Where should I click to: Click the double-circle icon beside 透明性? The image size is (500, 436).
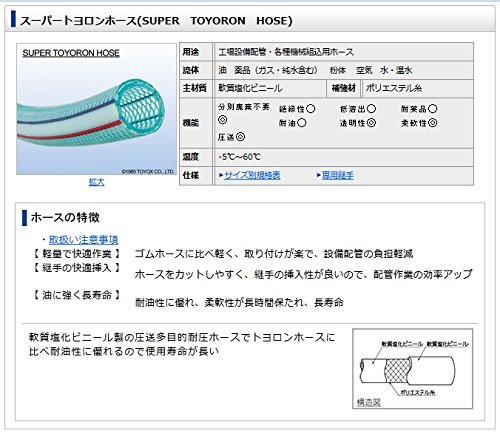[371, 123]
